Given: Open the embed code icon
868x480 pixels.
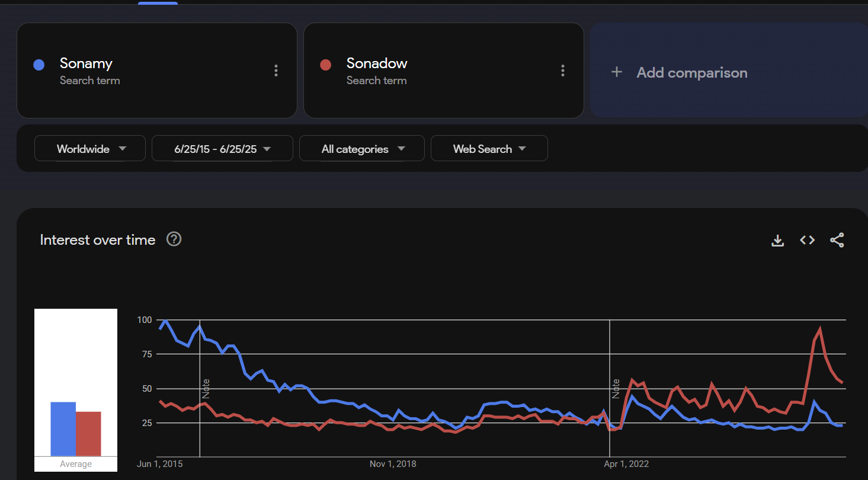Looking at the screenshot, I should (807, 240).
